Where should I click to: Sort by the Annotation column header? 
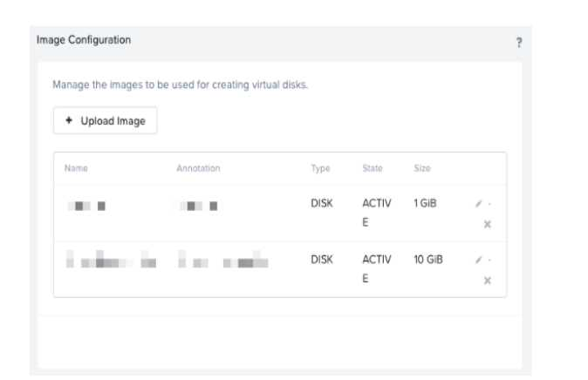(x=198, y=168)
